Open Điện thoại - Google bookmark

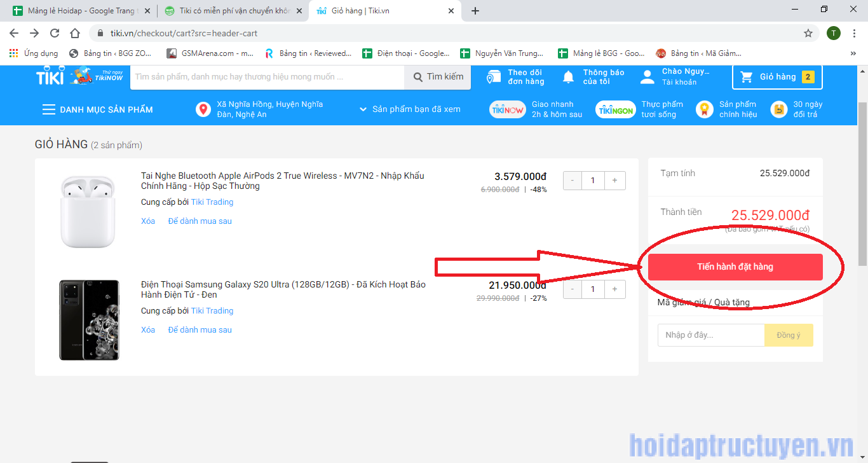coord(406,53)
